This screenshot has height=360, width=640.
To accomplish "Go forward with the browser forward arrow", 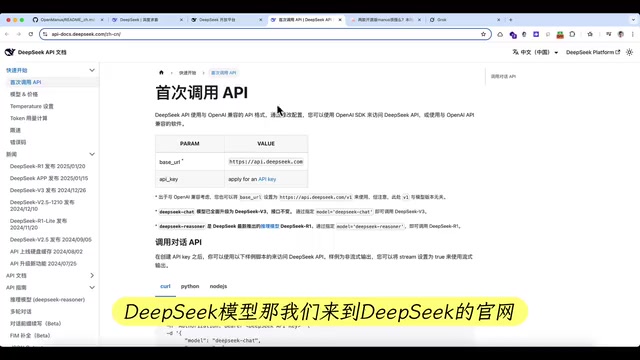I will (18, 34).
